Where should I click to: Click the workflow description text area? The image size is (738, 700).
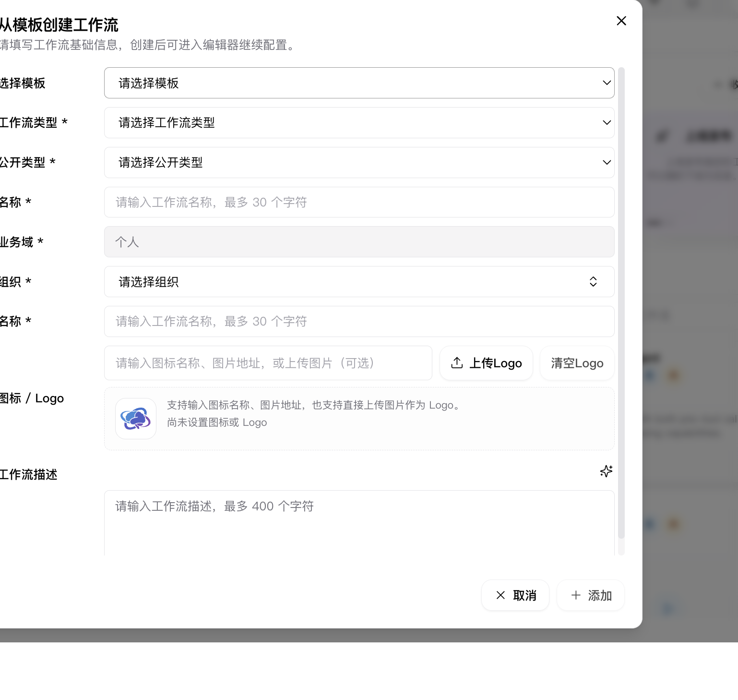tap(359, 523)
